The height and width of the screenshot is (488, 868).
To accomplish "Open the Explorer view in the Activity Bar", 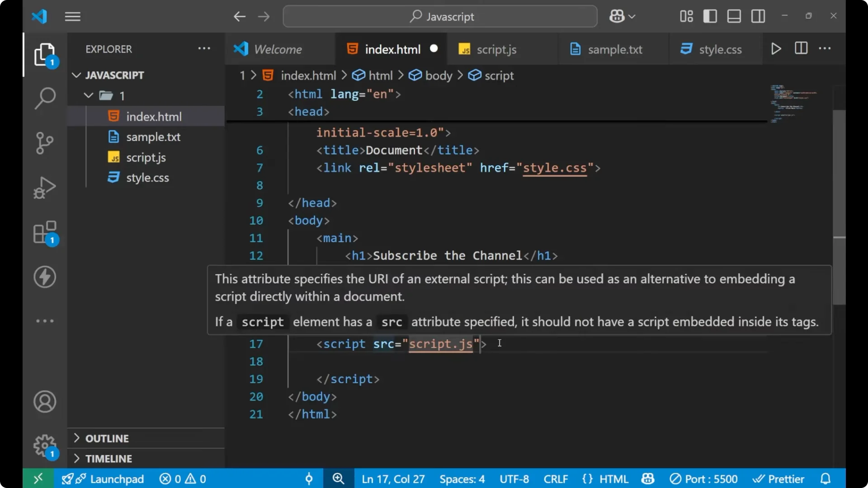I will [x=45, y=54].
